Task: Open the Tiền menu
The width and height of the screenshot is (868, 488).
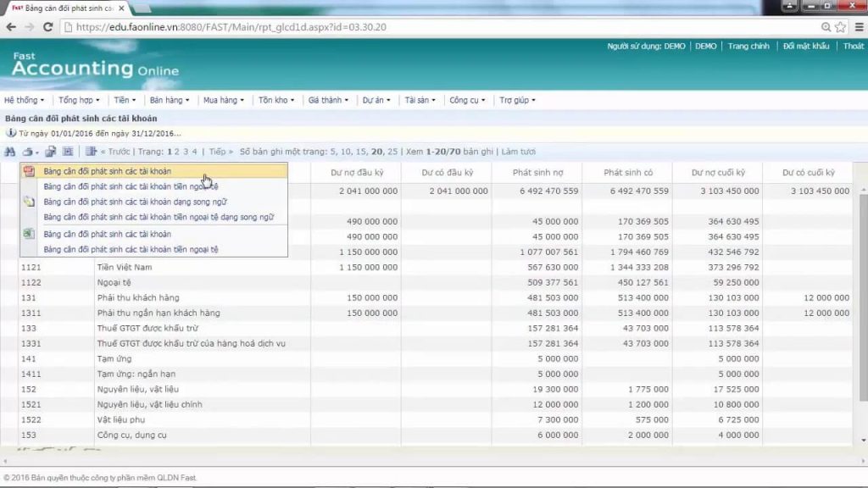Action: tap(125, 100)
